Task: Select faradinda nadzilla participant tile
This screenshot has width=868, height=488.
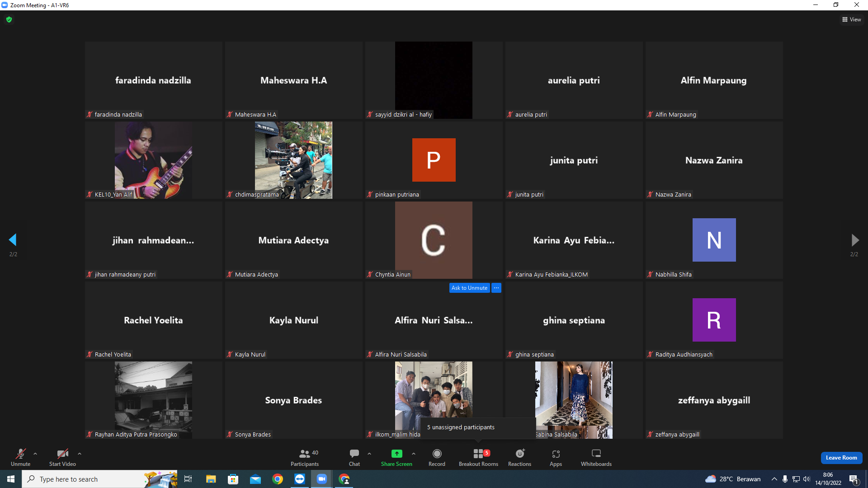Action: [x=153, y=80]
